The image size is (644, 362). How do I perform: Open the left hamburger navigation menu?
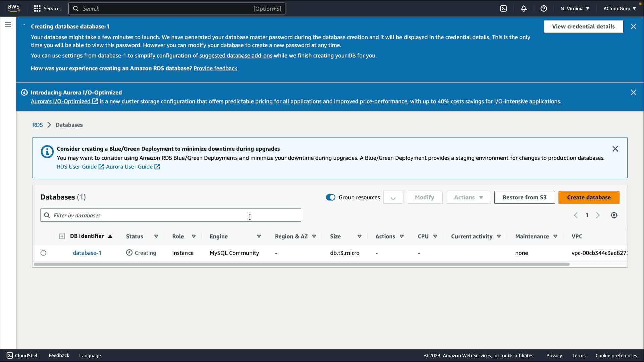[8, 25]
